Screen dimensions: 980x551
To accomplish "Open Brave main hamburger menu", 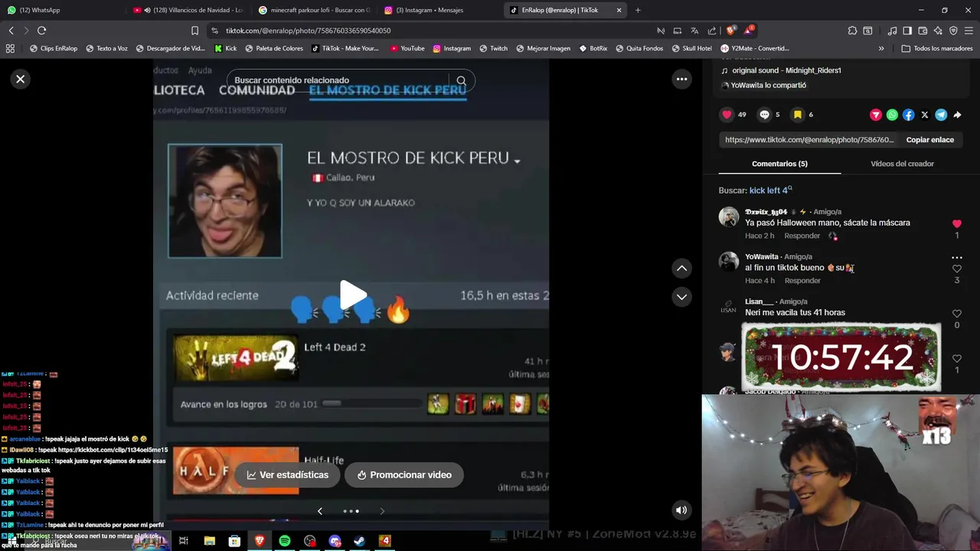I will click(969, 31).
